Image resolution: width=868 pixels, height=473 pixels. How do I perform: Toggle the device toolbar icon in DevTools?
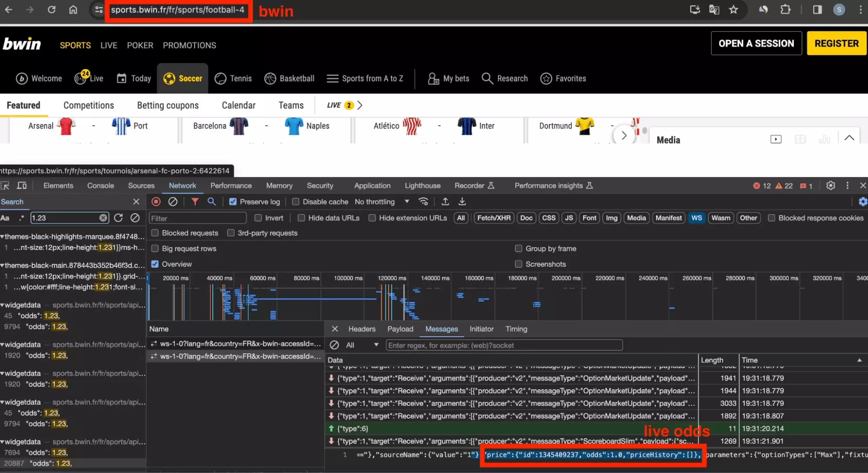22,186
